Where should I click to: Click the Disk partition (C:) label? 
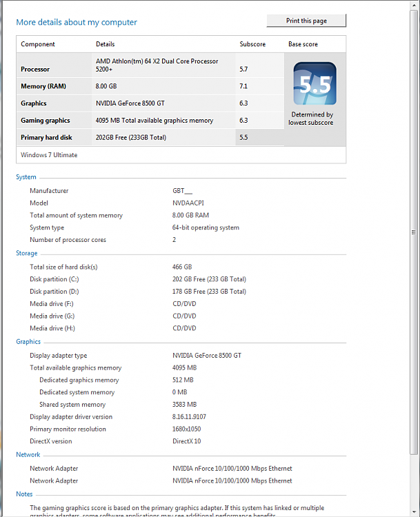pyautogui.click(x=54, y=279)
